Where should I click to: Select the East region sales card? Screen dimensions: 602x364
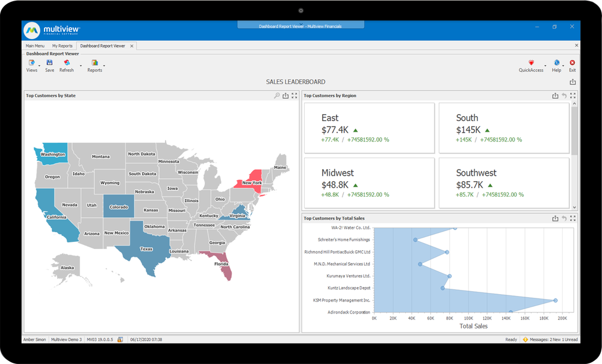pyautogui.click(x=369, y=128)
